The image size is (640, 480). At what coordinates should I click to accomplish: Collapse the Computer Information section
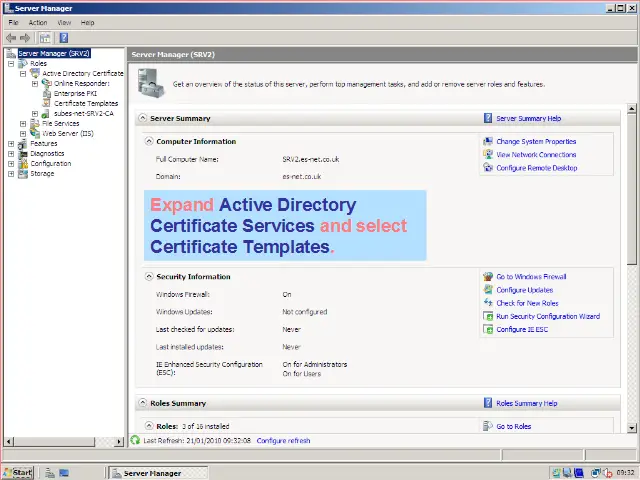tap(149, 141)
